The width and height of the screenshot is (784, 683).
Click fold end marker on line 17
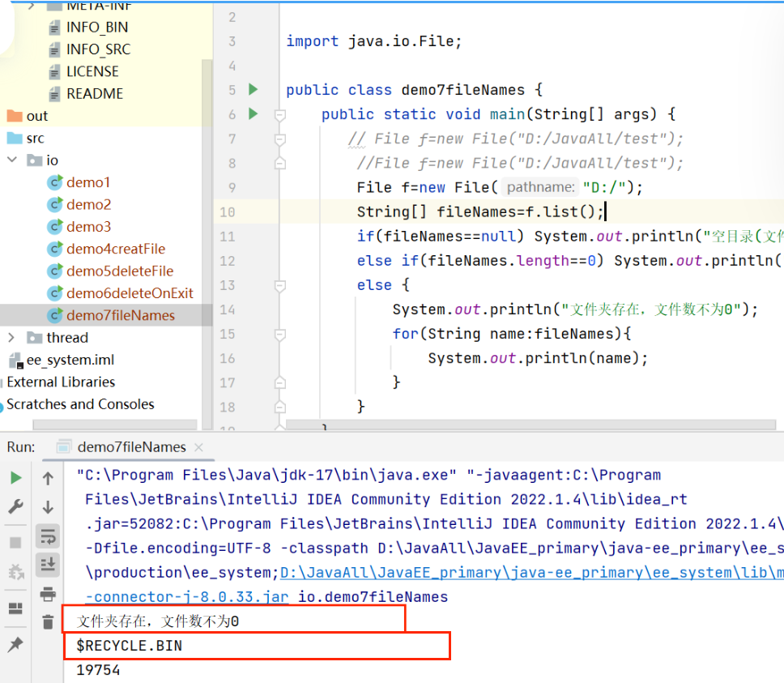[280, 382]
